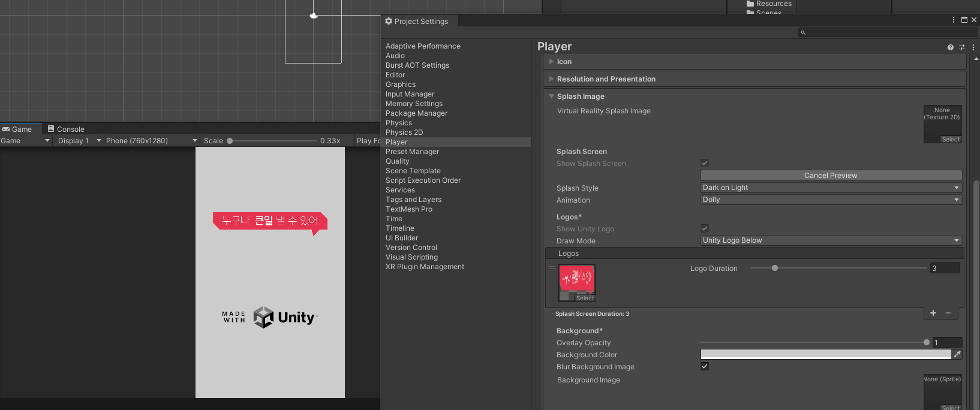Select Virtual Reality Splash Image texture
Screen dimensions: 980x410
point(951,140)
